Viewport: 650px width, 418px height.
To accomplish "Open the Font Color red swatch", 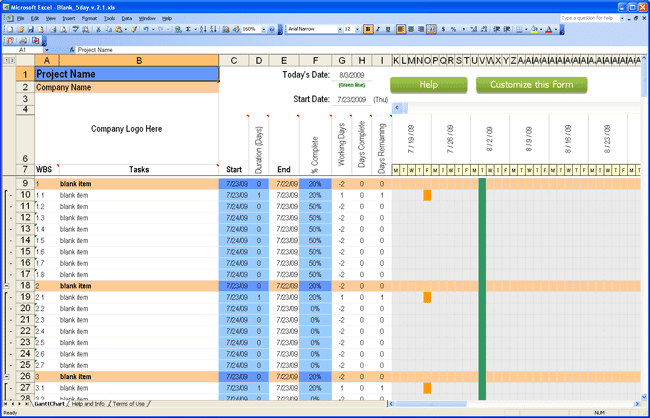I will (x=549, y=29).
